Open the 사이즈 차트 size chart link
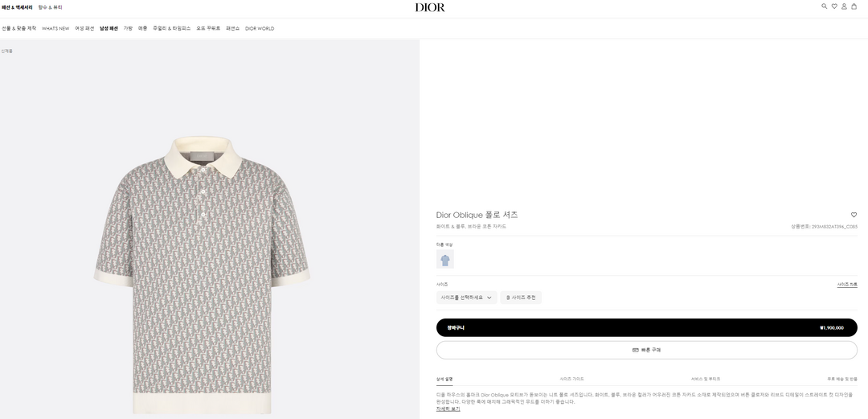Image resolution: width=868 pixels, height=419 pixels. pyautogui.click(x=847, y=284)
